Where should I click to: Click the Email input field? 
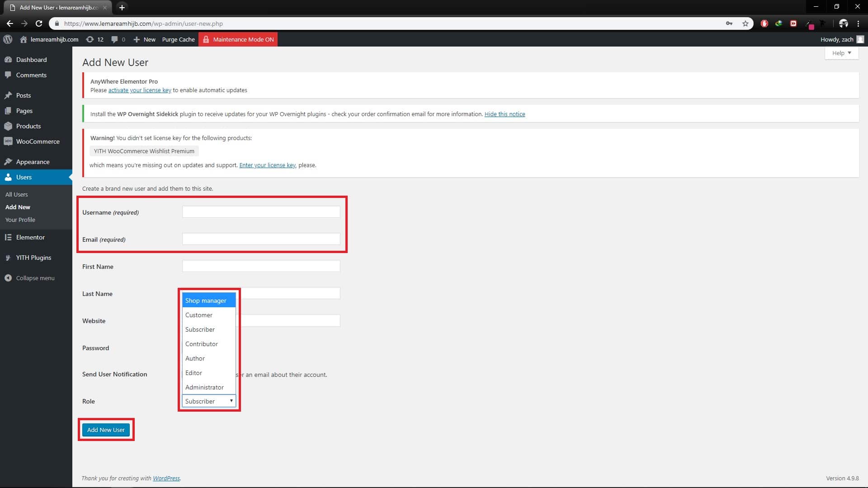pos(261,239)
